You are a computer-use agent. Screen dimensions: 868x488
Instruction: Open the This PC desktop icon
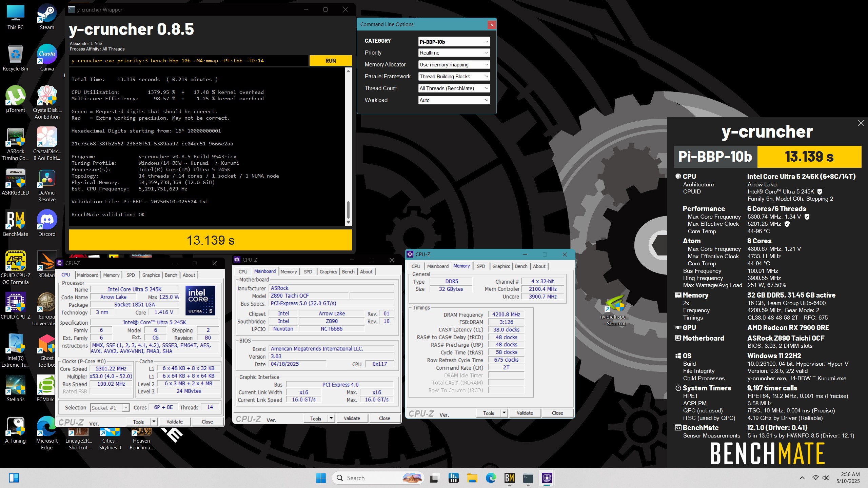[x=16, y=17]
